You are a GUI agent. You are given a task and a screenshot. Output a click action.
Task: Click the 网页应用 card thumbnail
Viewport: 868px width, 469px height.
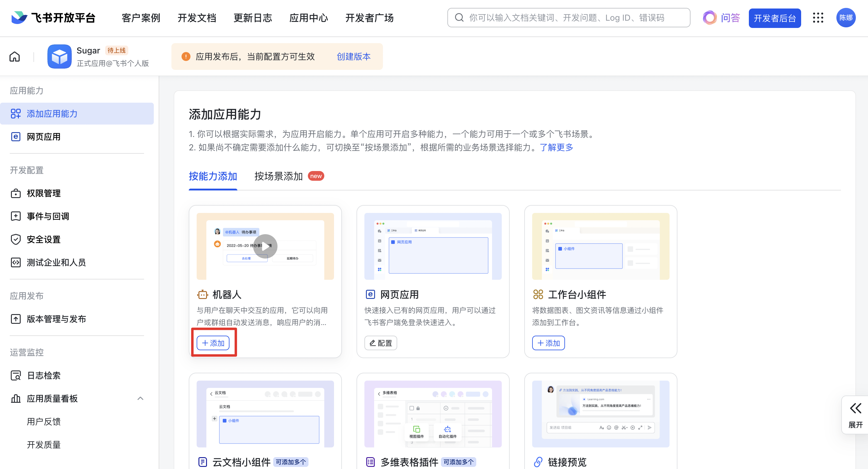[x=433, y=246]
